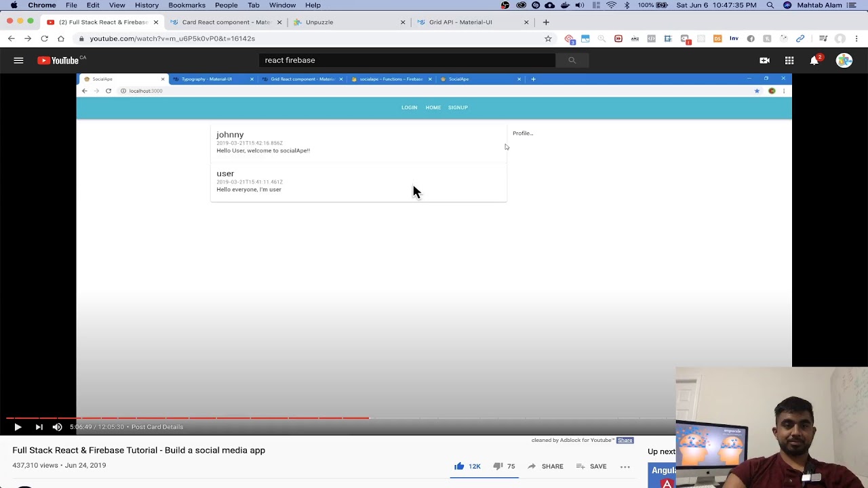Screen dimensions: 868x488
Task: Save video to playlist
Action: click(591, 466)
